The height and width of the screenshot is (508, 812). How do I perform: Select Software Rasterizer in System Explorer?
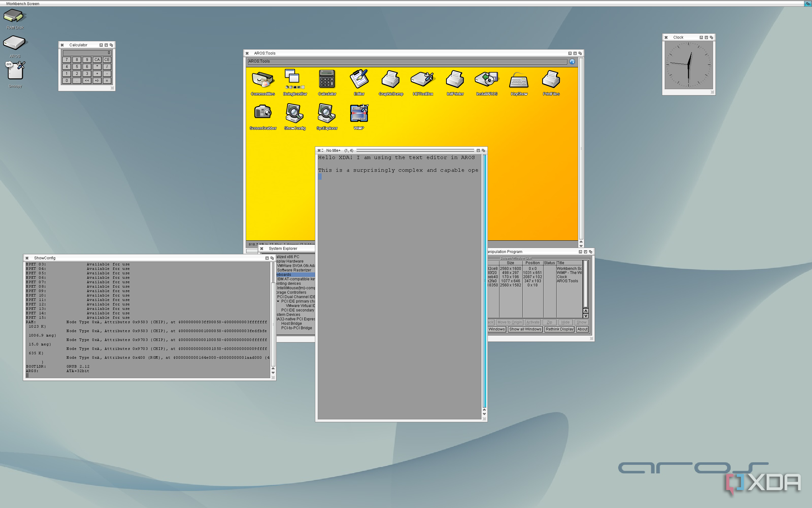coord(294,270)
